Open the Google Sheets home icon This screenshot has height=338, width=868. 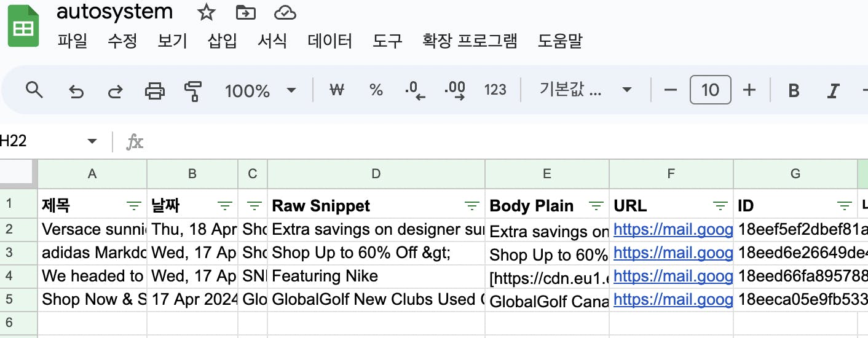(23, 25)
